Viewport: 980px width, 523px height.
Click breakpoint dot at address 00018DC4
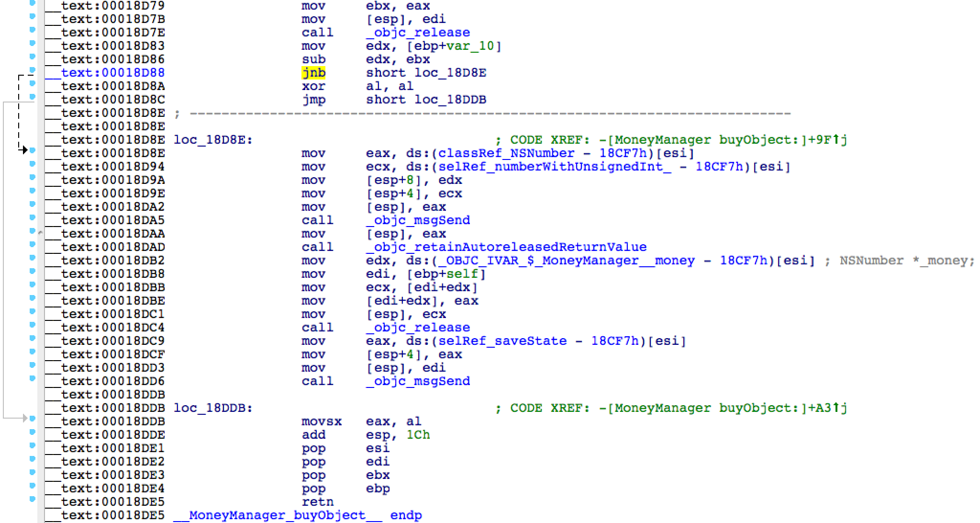(x=33, y=325)
